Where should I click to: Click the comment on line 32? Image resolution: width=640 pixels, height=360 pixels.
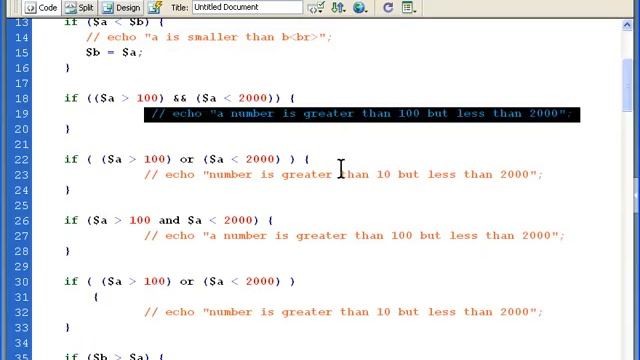[x=344, y=312]
